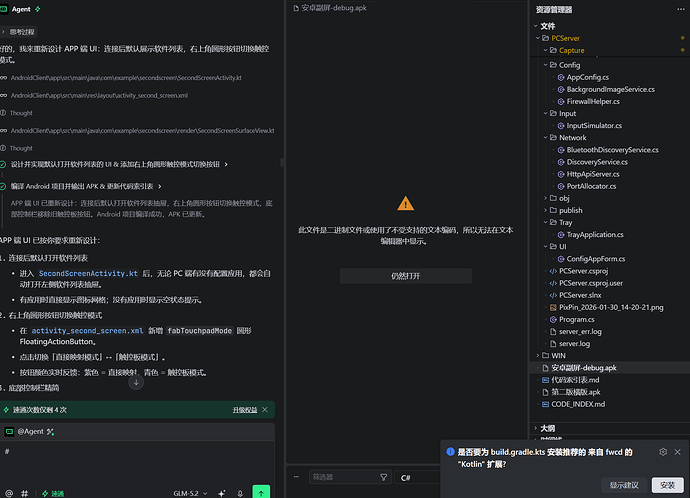Click the C# icon beside InputSimulator.cs
The height and width of the screenshot is (498, 690).
[561, 126]
